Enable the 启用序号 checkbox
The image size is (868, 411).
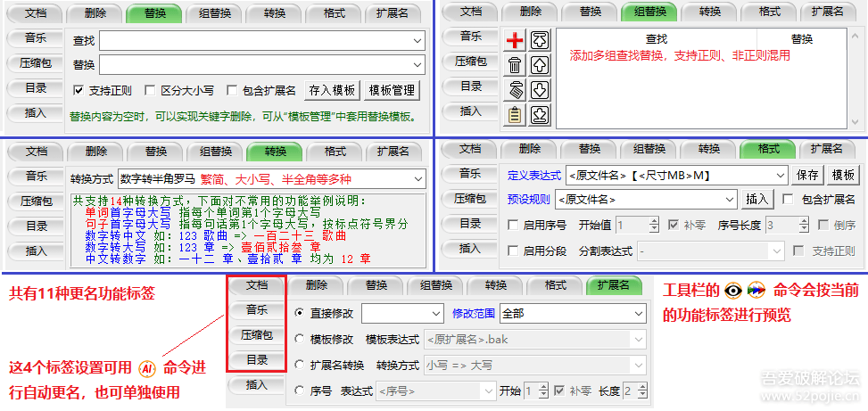pos(513,226)
